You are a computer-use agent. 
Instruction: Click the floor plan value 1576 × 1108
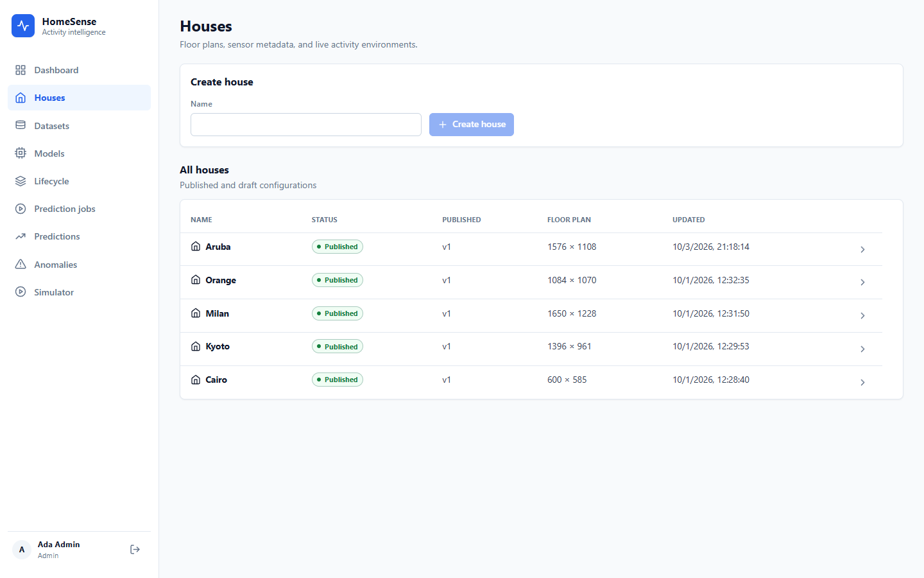pos(572,247)
